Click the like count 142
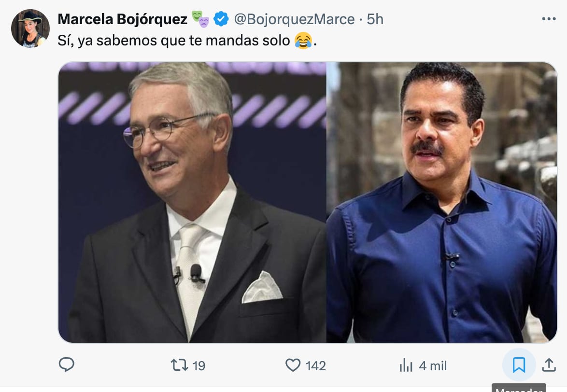 316,366
